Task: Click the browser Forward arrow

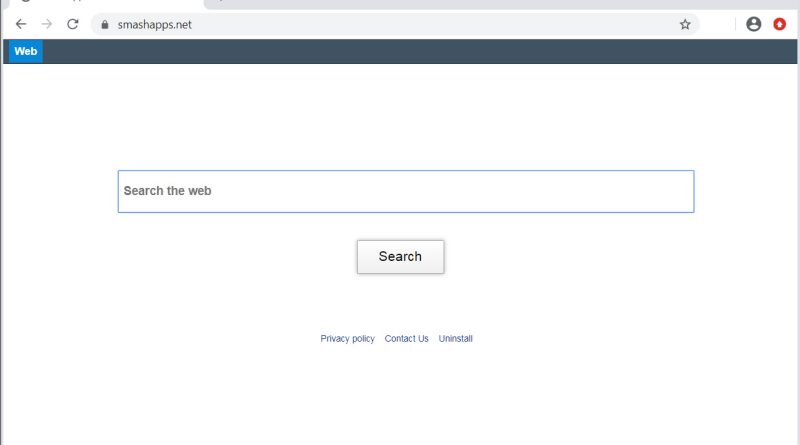Action: [x=46, y=24]
